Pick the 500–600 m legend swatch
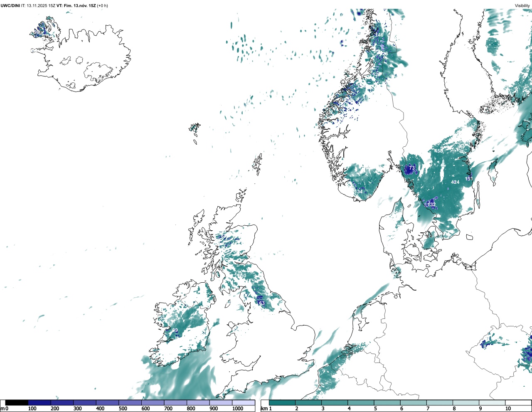The height and width of the screenshot is (412, 532). (x=130, y=402)
